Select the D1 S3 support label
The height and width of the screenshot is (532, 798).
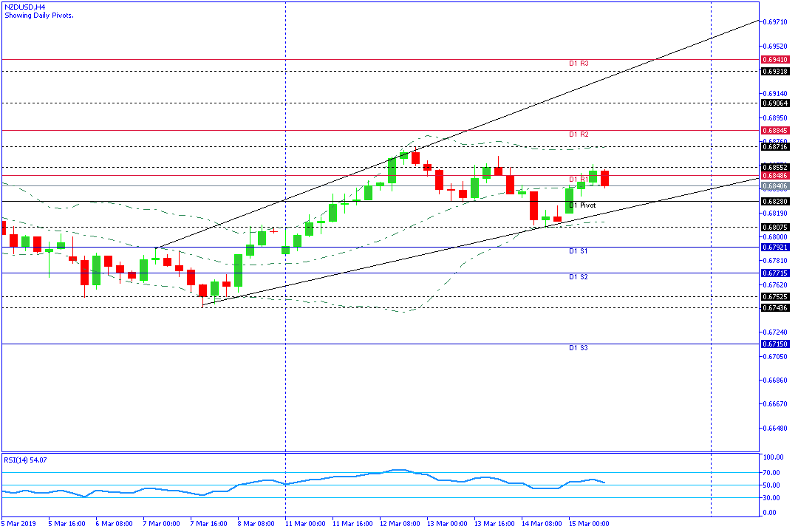pyautogui.click(x=578, y=348)
